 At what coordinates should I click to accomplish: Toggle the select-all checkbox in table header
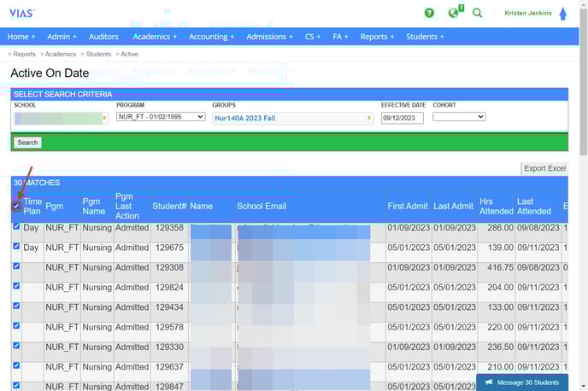pyautogui.click(x=16, y=206)
